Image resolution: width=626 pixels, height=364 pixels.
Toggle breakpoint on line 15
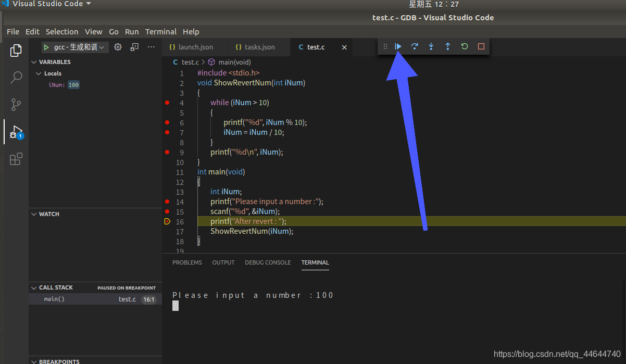click(x=167, y=211)
